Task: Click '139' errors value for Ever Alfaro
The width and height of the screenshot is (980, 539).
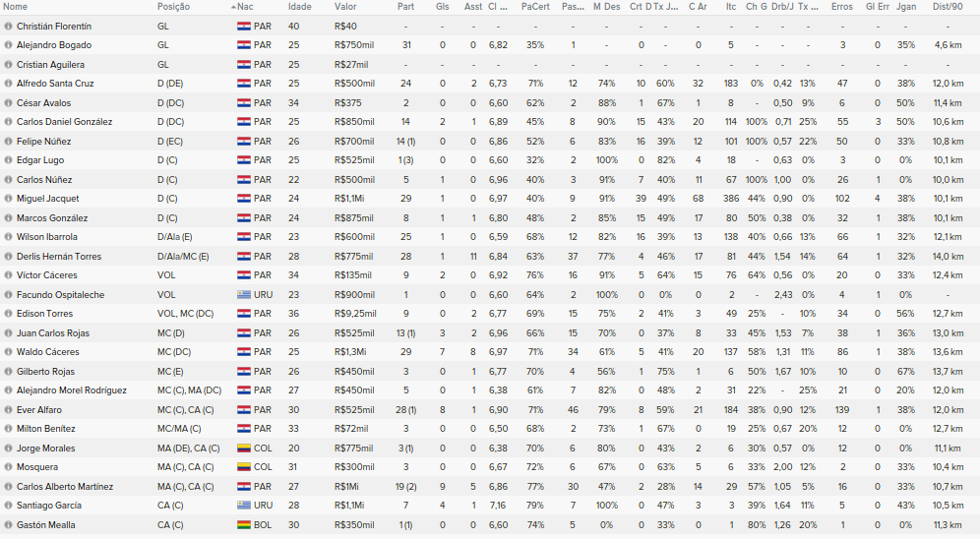Action: pos(842,410)
